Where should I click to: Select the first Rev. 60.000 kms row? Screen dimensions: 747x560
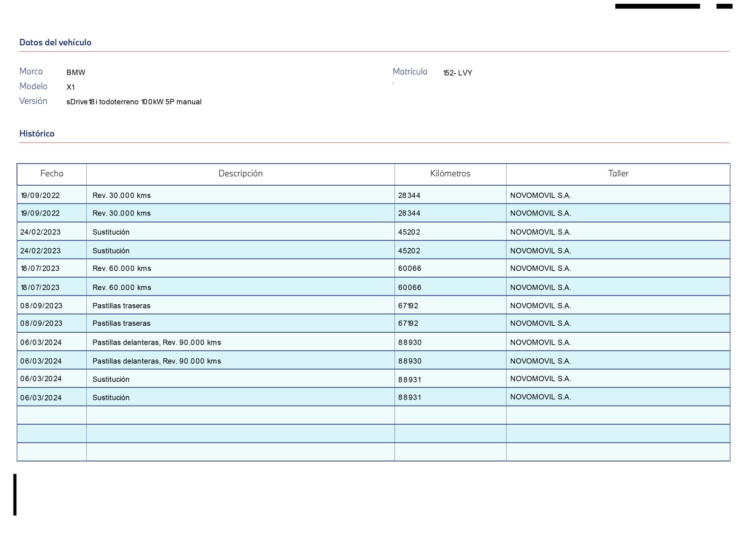[x=373, y=268]
